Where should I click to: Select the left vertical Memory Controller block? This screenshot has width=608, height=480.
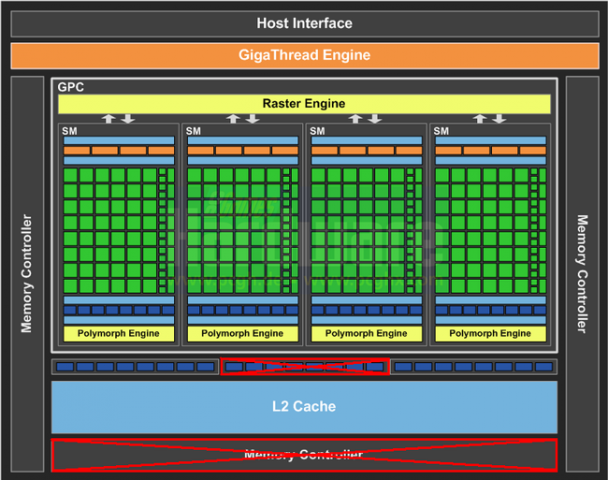(x=27, y=274)
